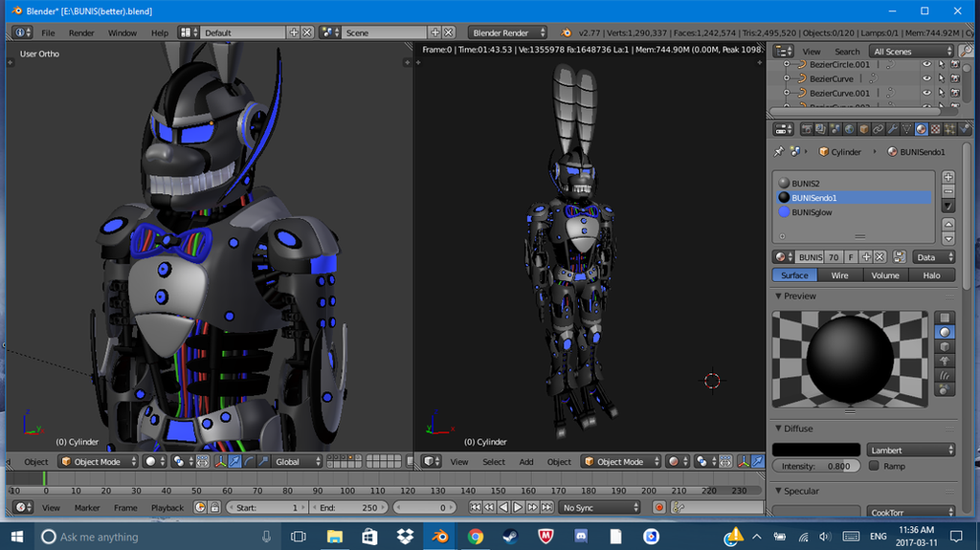980x550 pixels.
Task: Open the CookTorr specular shader dropdown
Action: [911, 512]
